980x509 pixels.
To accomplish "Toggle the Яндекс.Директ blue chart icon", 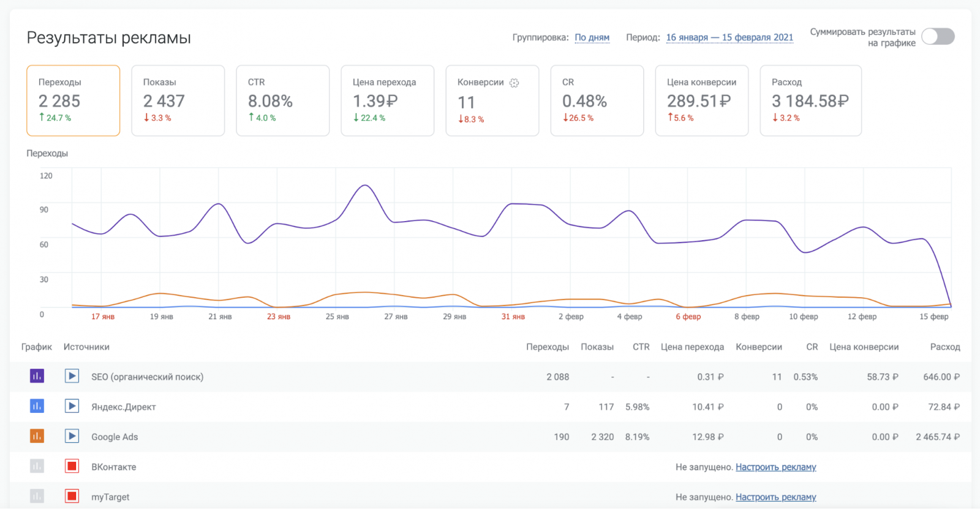I will (37, 406).
